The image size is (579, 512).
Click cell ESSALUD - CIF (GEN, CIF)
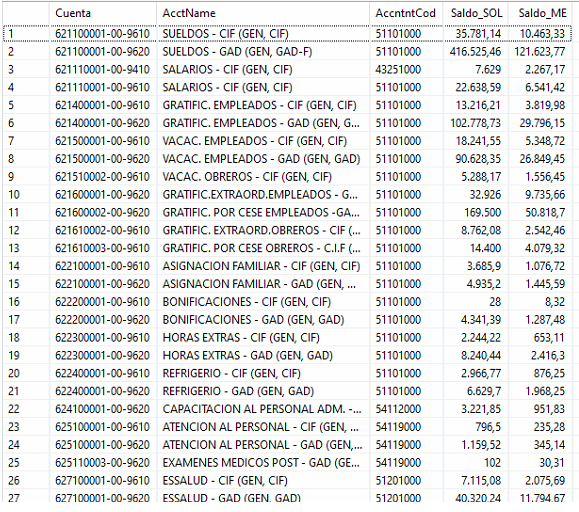[x=263, y=481]
